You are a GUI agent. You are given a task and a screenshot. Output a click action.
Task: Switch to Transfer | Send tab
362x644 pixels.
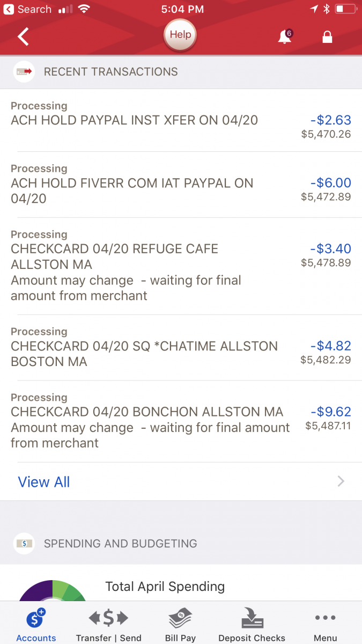pyautogui.click(x=108, y=624)
